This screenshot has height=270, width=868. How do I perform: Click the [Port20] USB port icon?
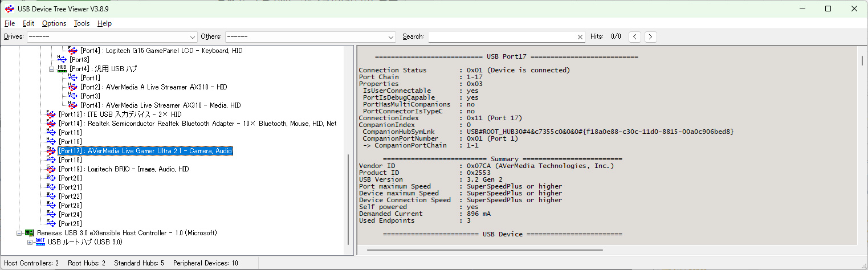[x=51, y=178]
